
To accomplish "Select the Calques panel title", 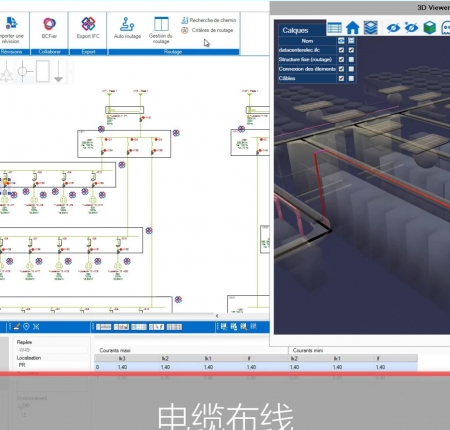I will point(295,30).
